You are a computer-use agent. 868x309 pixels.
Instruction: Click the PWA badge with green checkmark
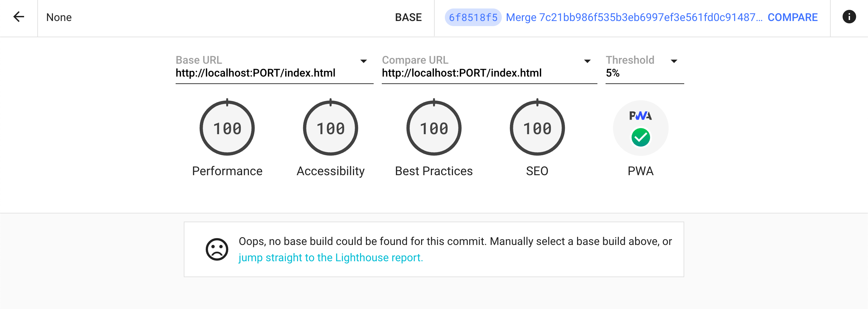tap(640, 128)
